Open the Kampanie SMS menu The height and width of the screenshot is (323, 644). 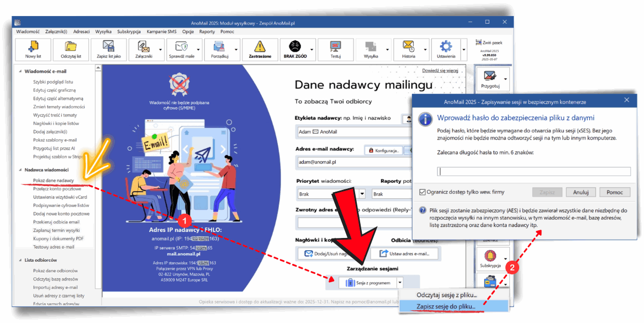tap(161, 31)
